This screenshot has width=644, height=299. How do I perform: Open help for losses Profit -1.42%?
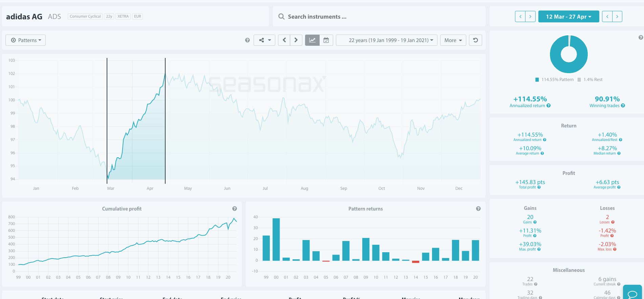[612, 236]
